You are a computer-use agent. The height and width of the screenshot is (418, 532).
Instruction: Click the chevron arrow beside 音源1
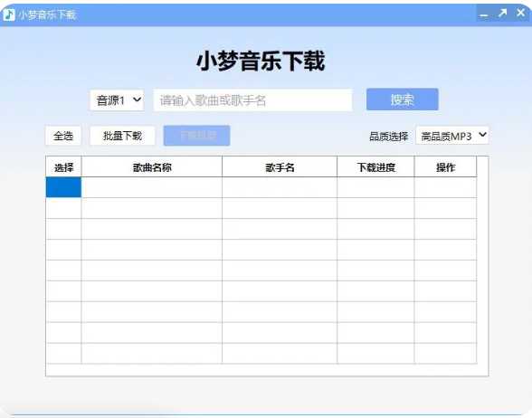pyautogui.click(x=138, y=100)
